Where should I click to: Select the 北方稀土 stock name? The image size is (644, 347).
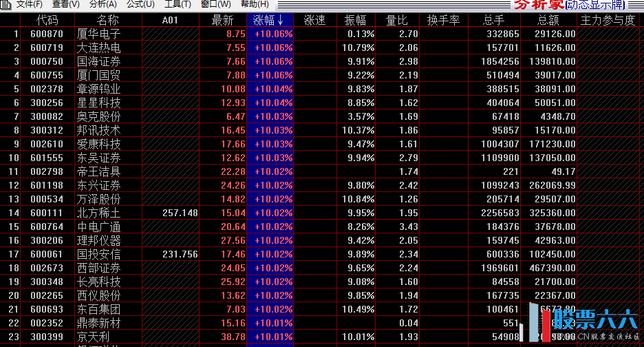pos(98,213)
